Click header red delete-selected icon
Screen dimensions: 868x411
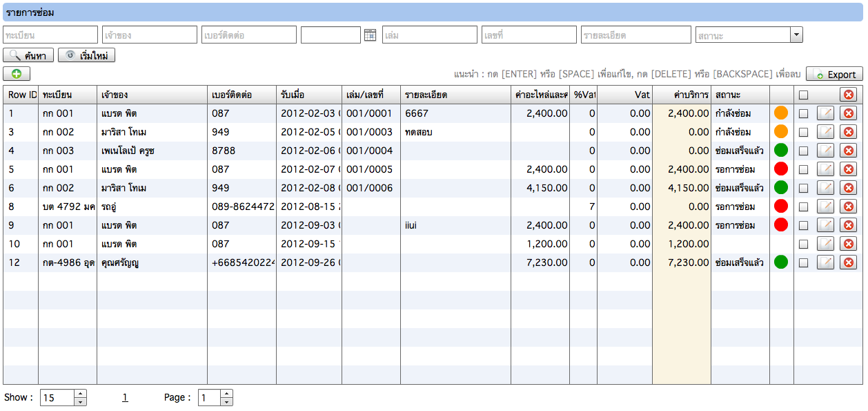(848, 95)
